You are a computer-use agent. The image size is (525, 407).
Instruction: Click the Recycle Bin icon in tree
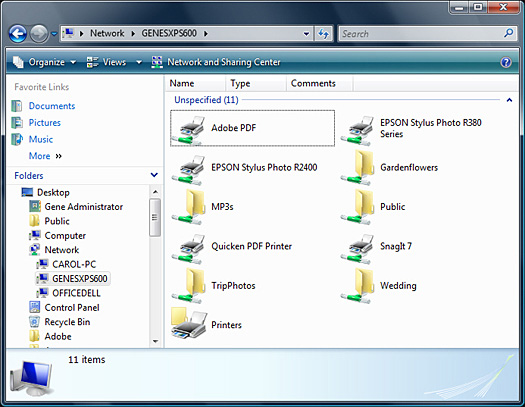34,322
